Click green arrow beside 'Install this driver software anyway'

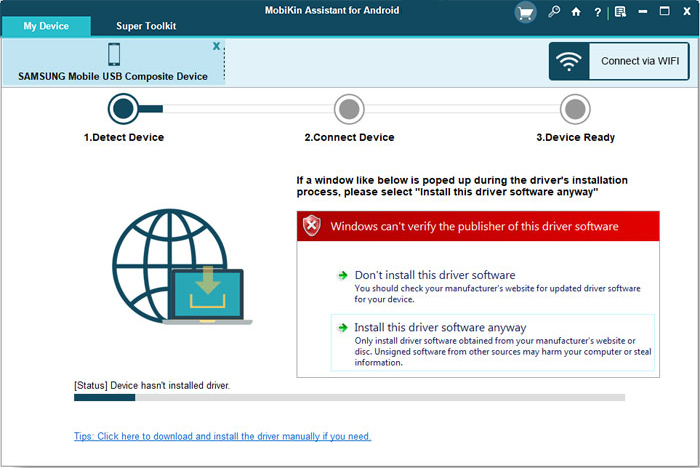coord(342,328)
